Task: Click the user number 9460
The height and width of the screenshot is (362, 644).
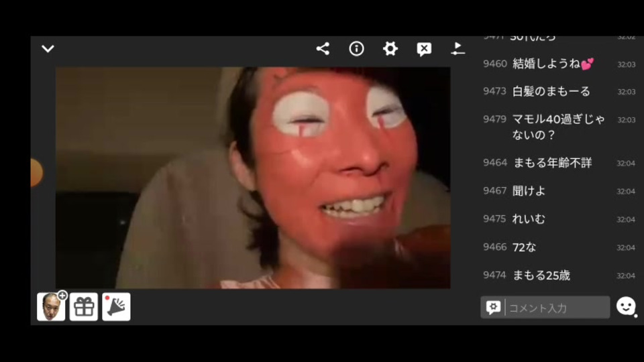Action: coord(495,64)
